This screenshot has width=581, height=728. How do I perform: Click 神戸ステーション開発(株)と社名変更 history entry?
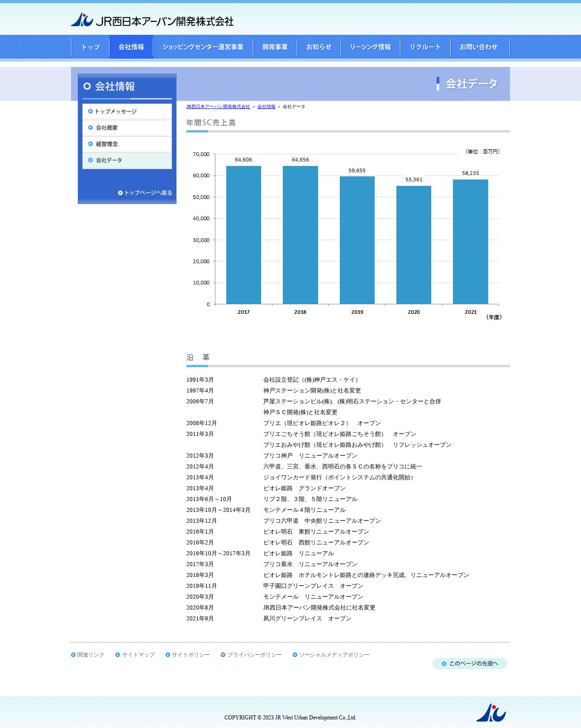pyautogui.click(x=312, y=391)
